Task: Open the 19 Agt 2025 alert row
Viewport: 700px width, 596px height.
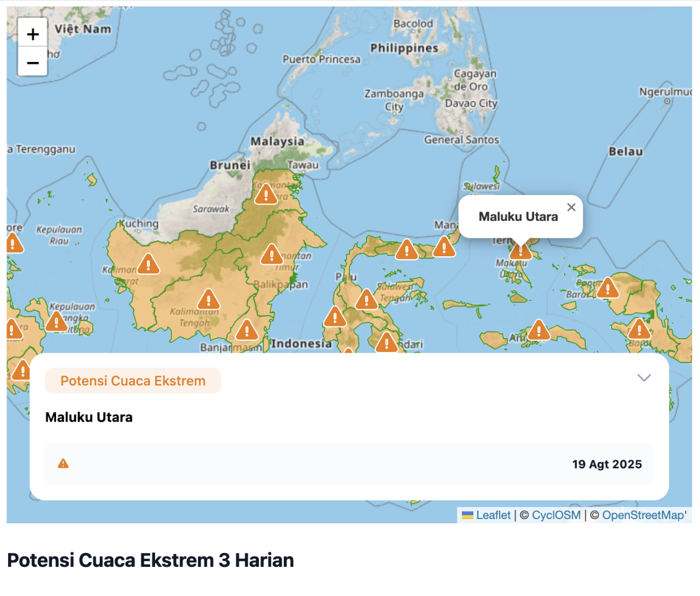Action: pyautogui.click(x=349, y=464)
